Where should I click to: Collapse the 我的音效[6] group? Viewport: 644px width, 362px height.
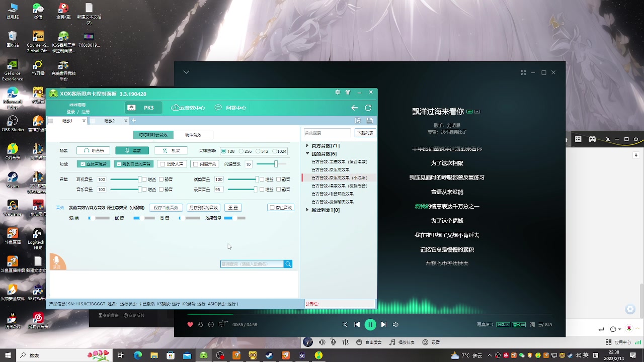pyautogui.click(x=307, y=153)
